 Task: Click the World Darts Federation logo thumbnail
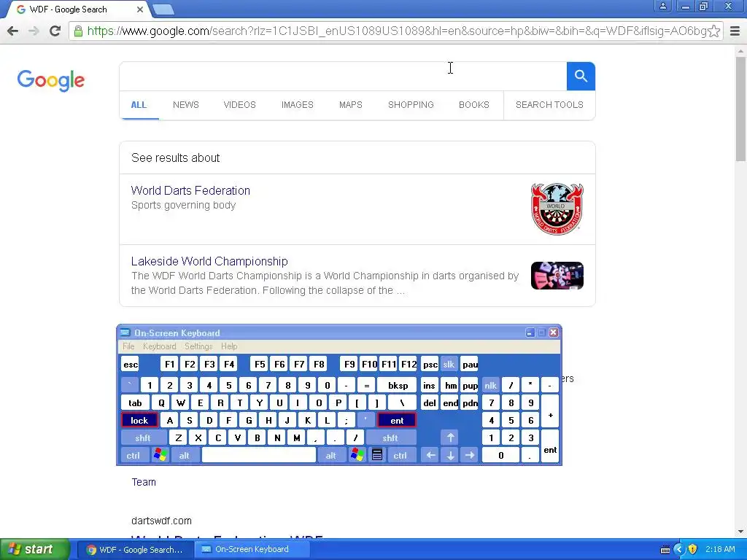click(557, 209)
